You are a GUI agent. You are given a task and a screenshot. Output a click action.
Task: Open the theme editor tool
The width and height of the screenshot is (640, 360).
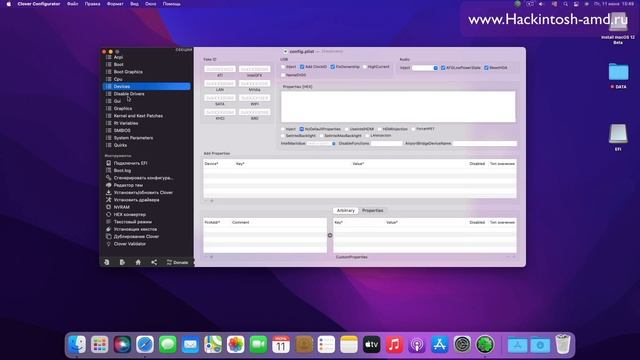128,185
